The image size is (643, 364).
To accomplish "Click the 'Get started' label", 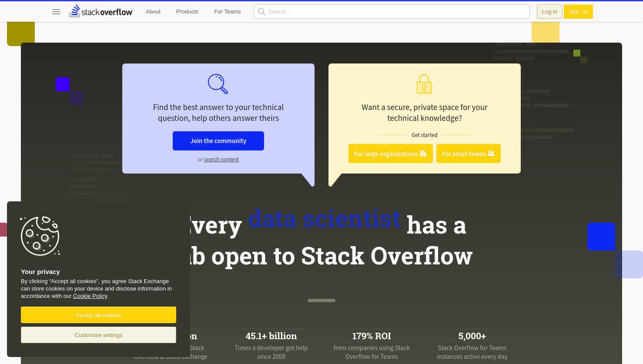I will (x=425, y=135).
